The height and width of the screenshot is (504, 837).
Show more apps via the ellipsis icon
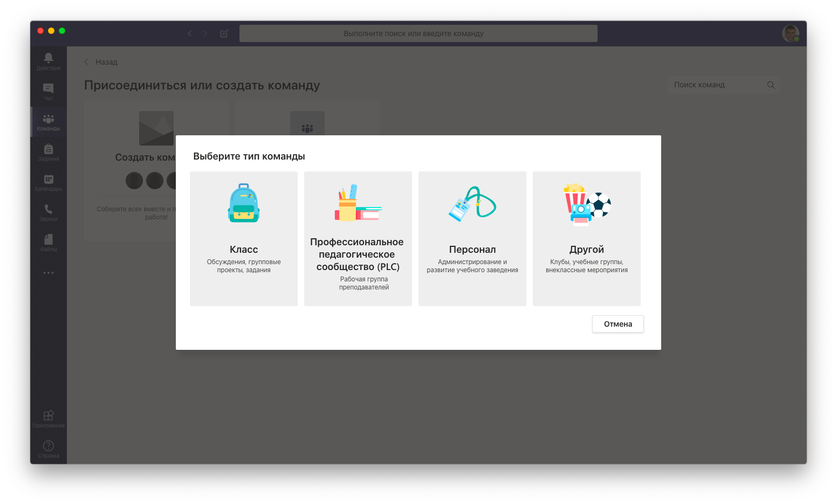coord(49,273)
